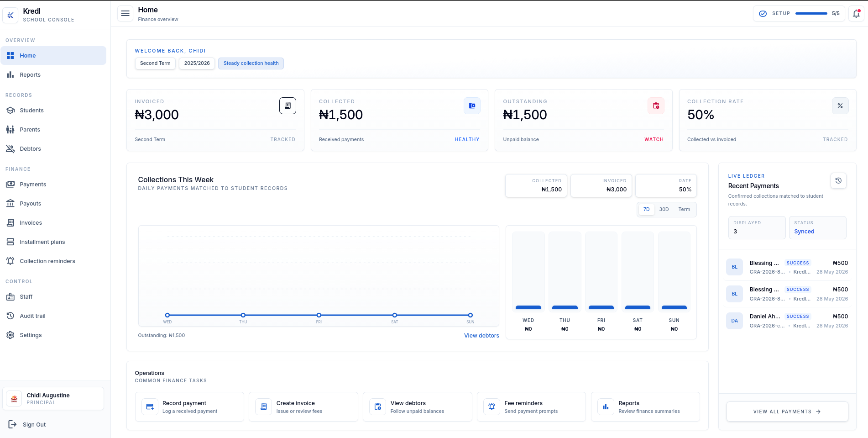Open the Debtors sidebar item
Image resolution: width=868 pixels, height=438 pixels.
click(53, 149)
